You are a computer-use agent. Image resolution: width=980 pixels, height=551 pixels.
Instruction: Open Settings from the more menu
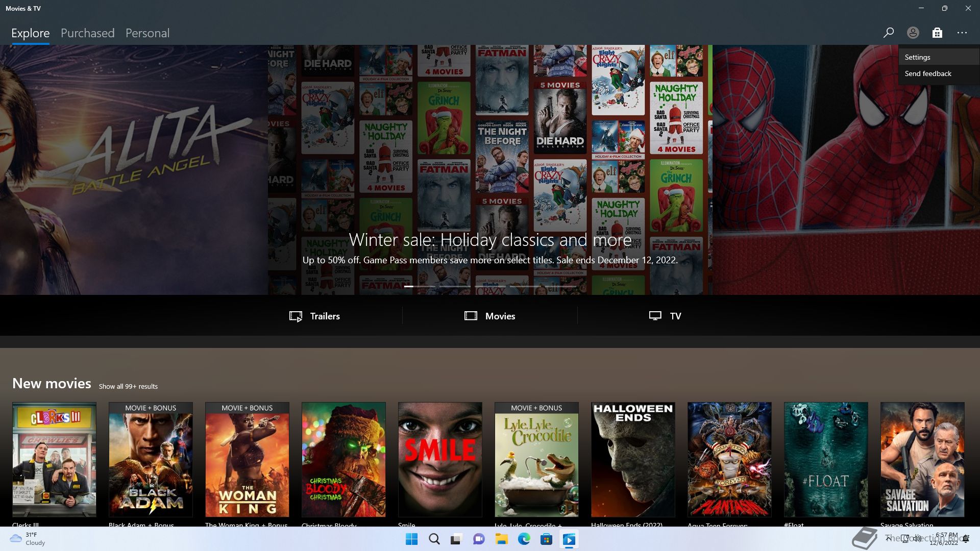tap(939, 57)
